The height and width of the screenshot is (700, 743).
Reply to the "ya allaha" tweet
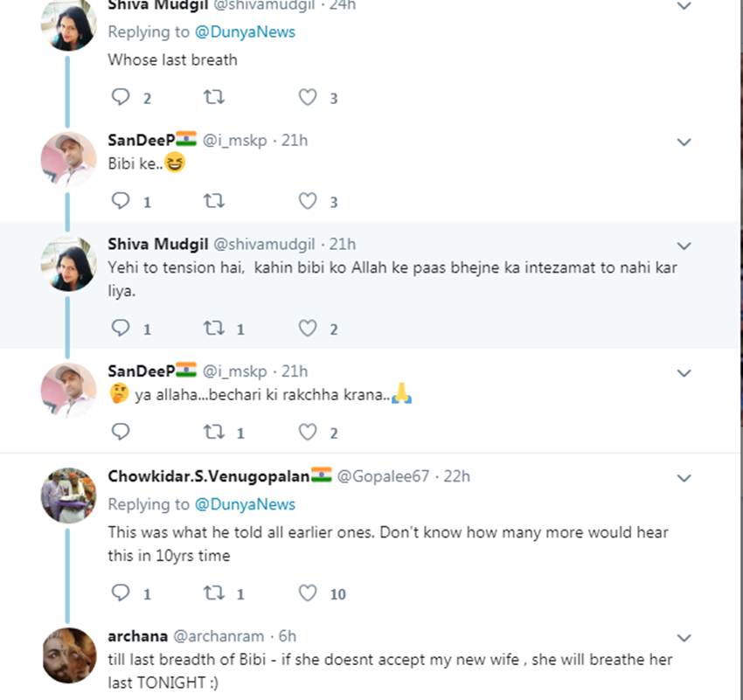coord(121,432)
